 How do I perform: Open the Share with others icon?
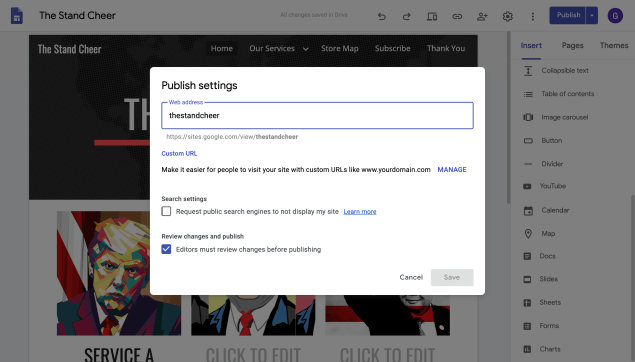coord(482,16)
